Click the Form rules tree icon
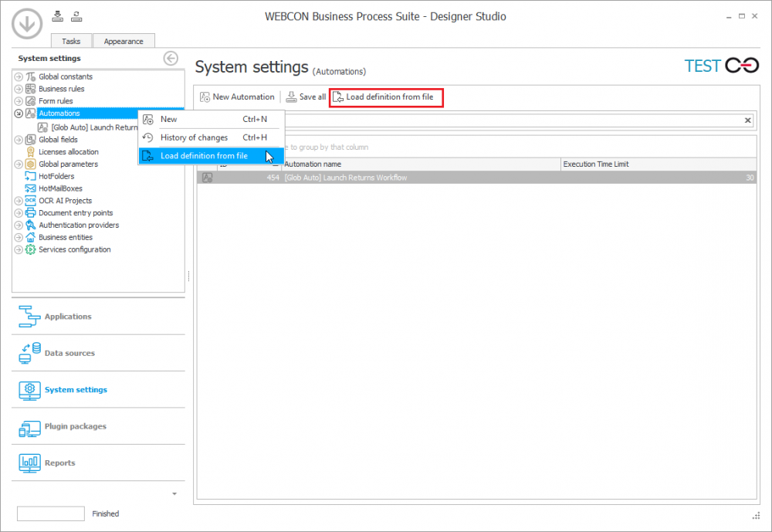 [31, 101]
